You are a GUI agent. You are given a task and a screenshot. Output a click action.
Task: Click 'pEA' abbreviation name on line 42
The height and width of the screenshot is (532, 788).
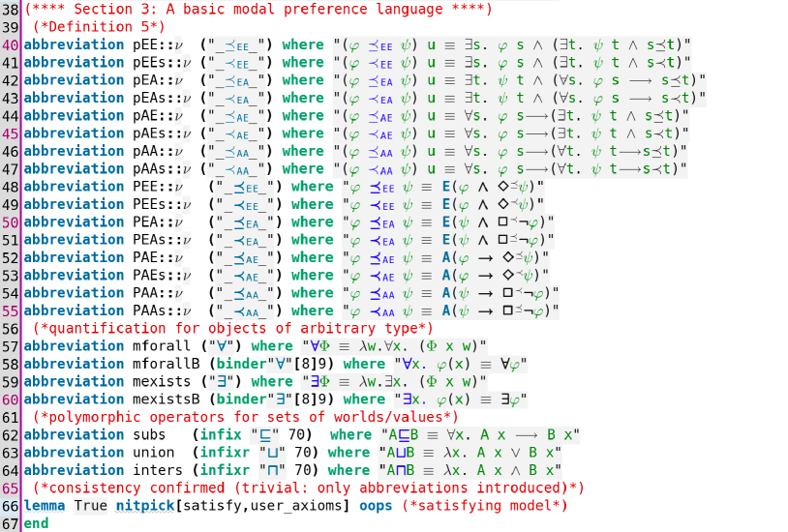[x=145, y=80]
